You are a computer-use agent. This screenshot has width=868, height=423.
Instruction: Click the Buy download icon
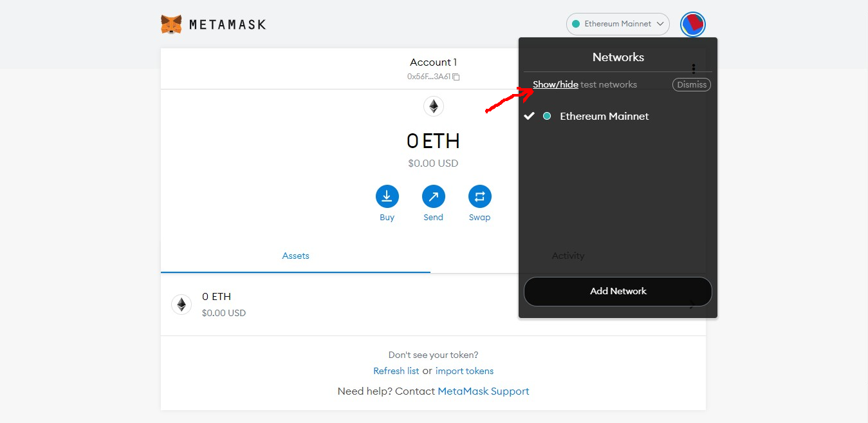coord(387,196)
